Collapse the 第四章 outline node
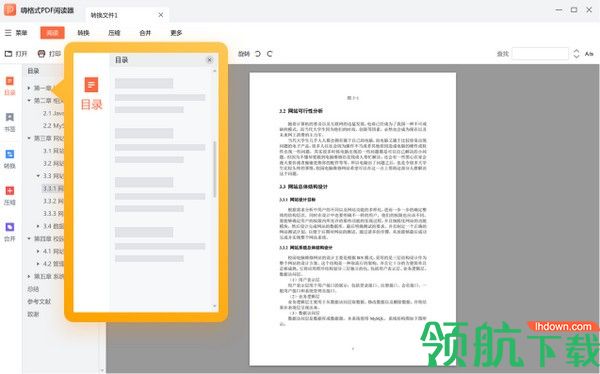Image resolution: width=600 pixels, height=374 pixels. click(29, 238)
